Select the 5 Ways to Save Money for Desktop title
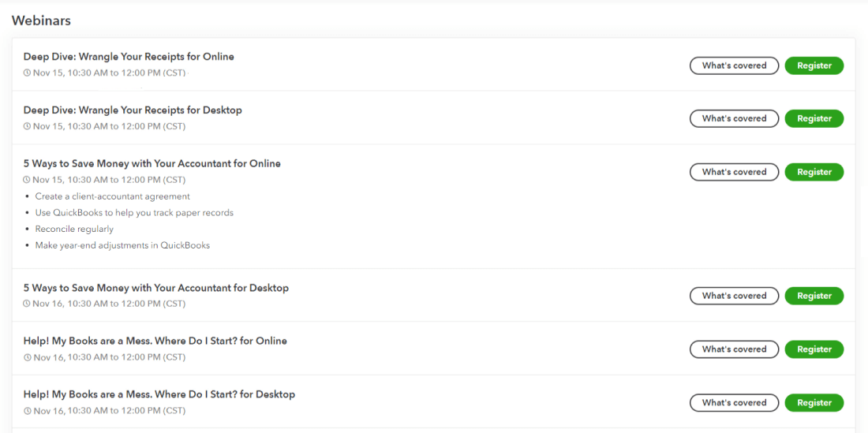The width and height of the screenshot is (868, 433). pos(155,288)
